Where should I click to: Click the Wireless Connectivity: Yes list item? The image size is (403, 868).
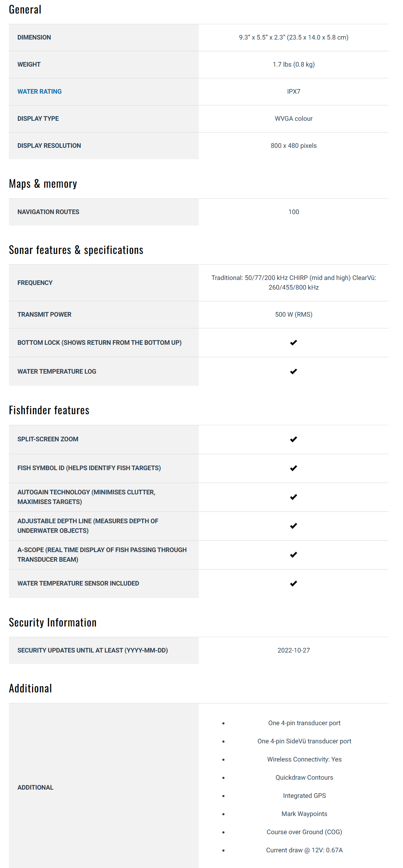tap(304, 759)
